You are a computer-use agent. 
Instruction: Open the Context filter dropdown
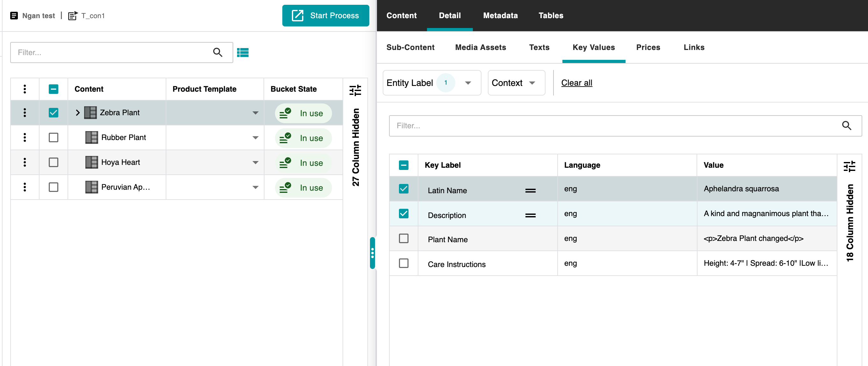pos(516,83)
